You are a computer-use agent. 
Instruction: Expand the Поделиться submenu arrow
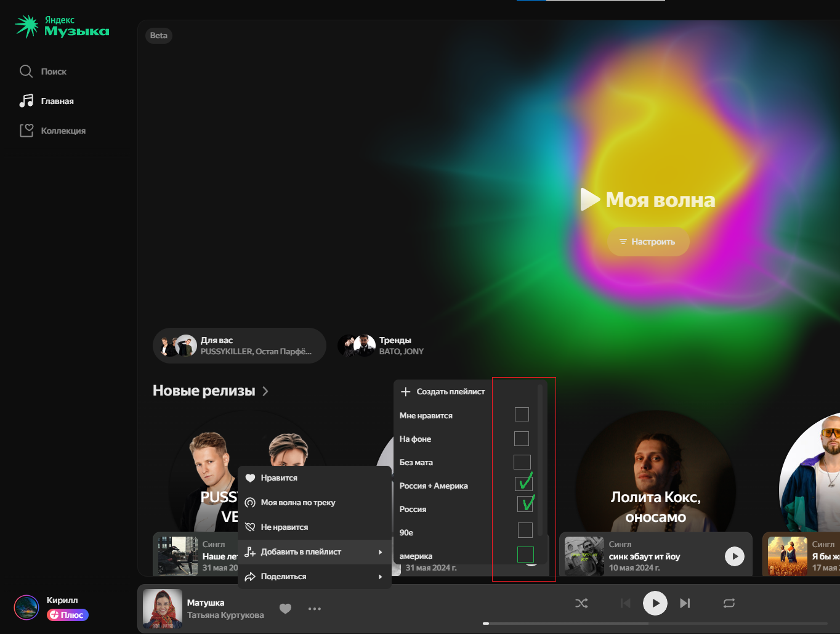click(x=381, y=577)
